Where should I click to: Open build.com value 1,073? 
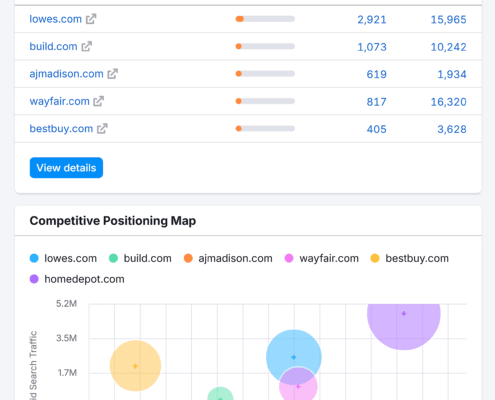[372, 47]
